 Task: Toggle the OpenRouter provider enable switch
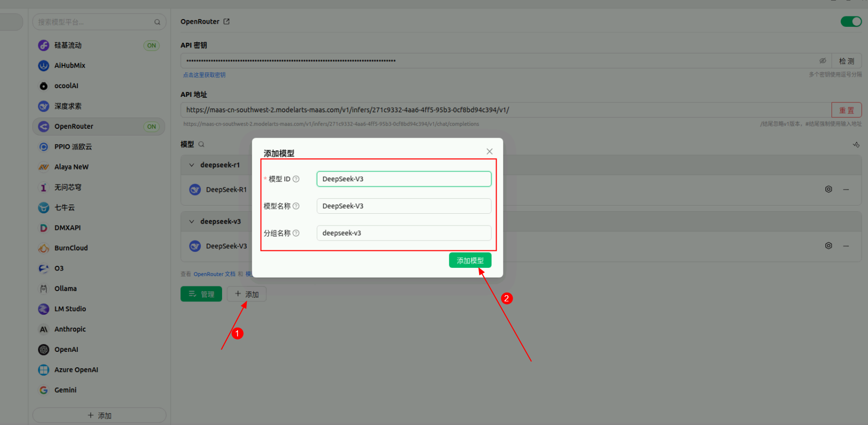click(x=851, y=22)
